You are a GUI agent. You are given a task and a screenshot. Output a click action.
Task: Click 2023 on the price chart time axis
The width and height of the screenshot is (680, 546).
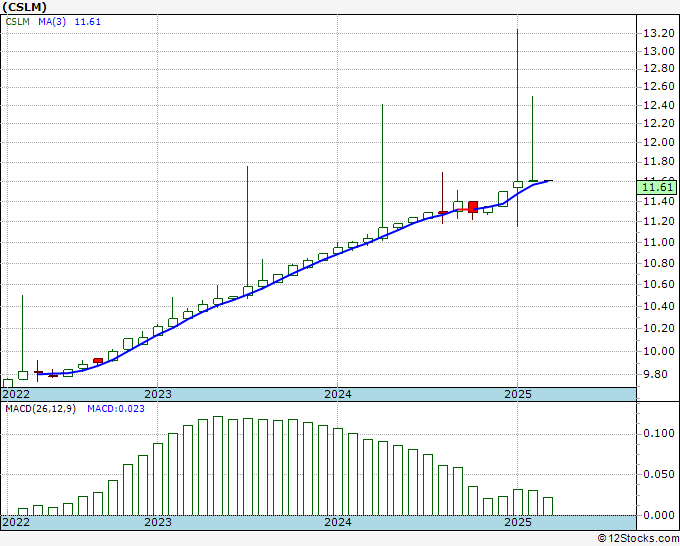pyautogui.click(x=158, y=394)
